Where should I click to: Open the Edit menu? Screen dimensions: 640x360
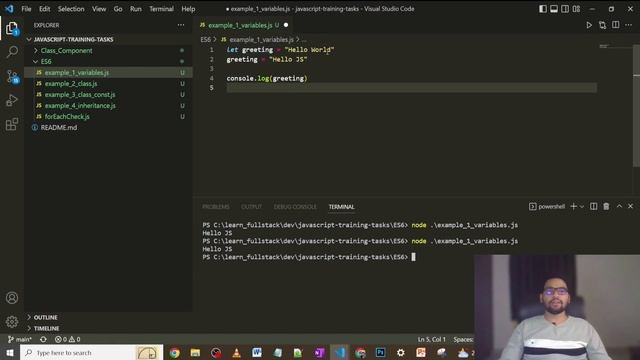pyautogui.click(x=44, y=9)
